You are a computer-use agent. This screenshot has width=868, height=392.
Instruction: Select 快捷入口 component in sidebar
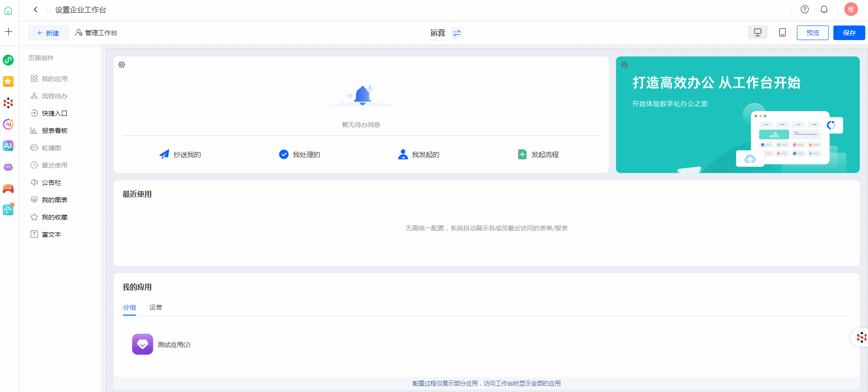coord(54,113)
